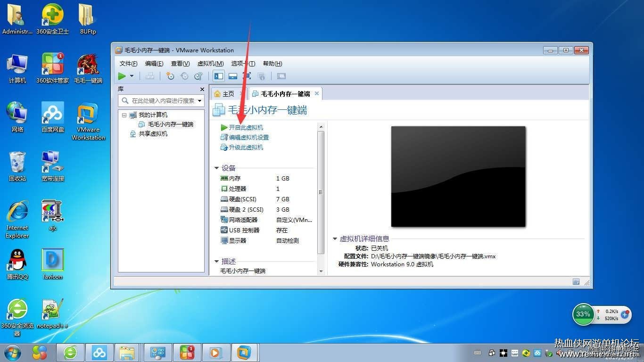This screenshot has width=644, height=362.
Task: Toggle the library sidebar view button
Action: click(219, 76)
